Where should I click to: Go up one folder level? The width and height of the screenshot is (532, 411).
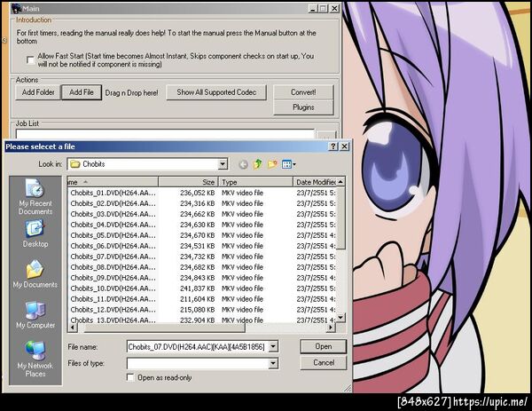(x=257, y=164)
